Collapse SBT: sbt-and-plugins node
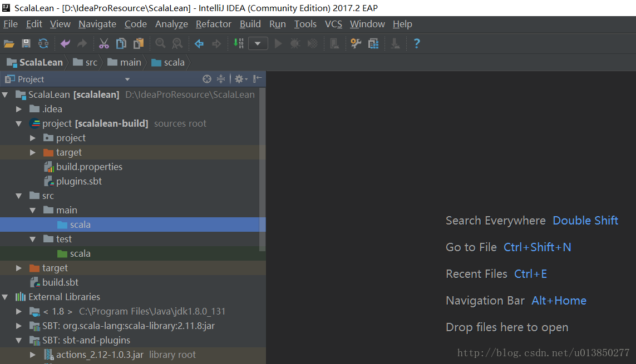Screen dimensions: 636x364 pos(19,341)
